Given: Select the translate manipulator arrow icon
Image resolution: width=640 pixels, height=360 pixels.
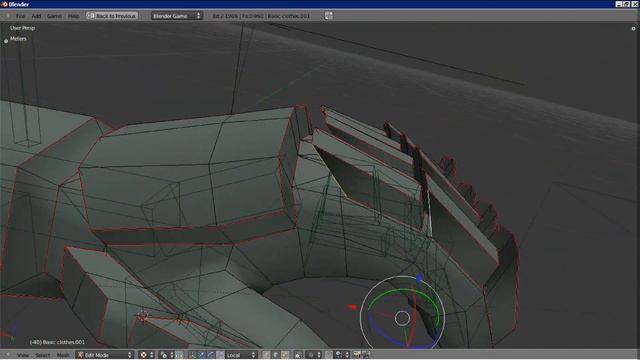Looking at the screenshot, I should 202,355.
